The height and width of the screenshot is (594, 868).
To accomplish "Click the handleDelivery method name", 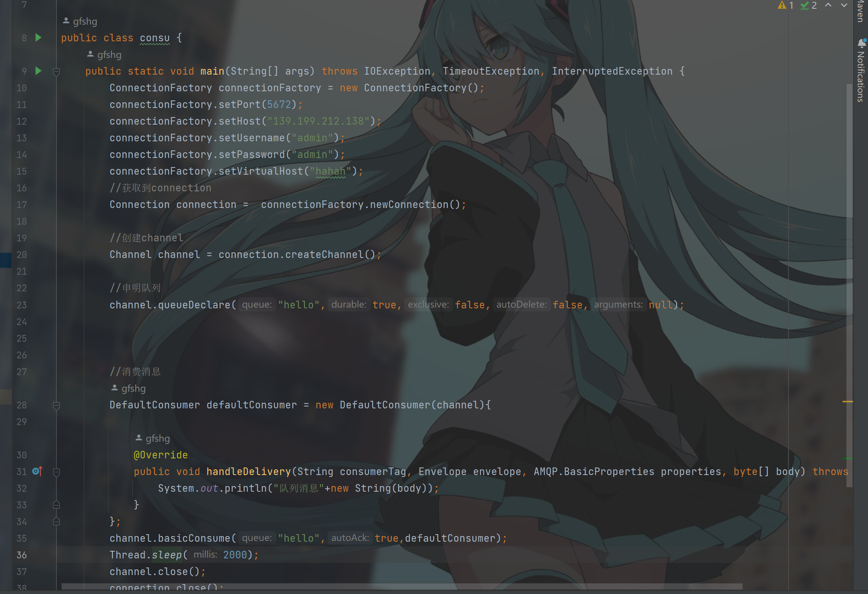I will pos(249,472).
